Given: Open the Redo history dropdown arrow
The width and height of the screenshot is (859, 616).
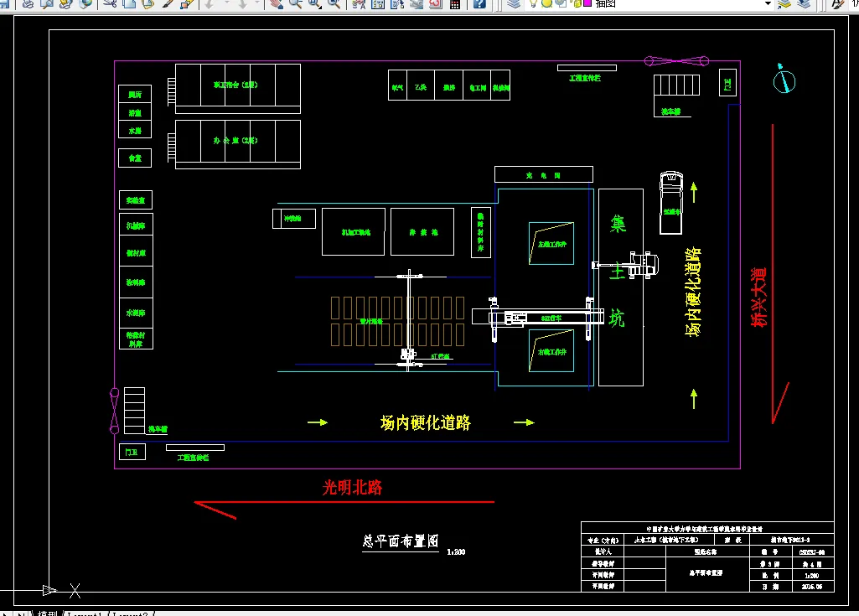Looking at the screenshot, I should tap(257, 6).
